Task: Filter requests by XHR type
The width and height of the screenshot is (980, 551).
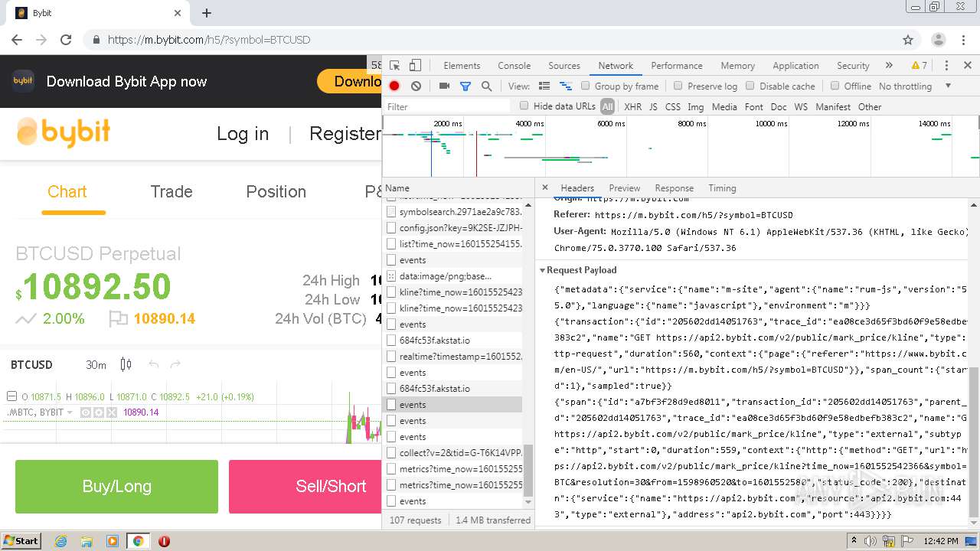Action: (x=632, y=107)
